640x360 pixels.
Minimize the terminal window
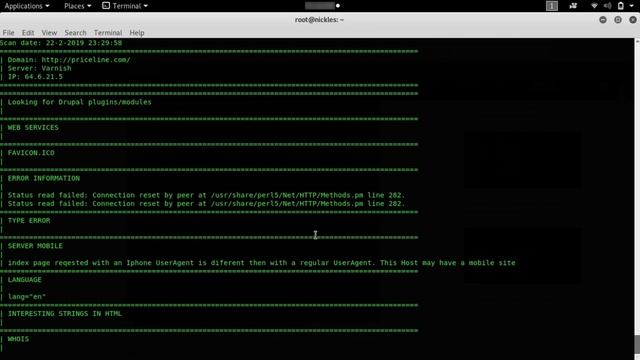[603, 20]
